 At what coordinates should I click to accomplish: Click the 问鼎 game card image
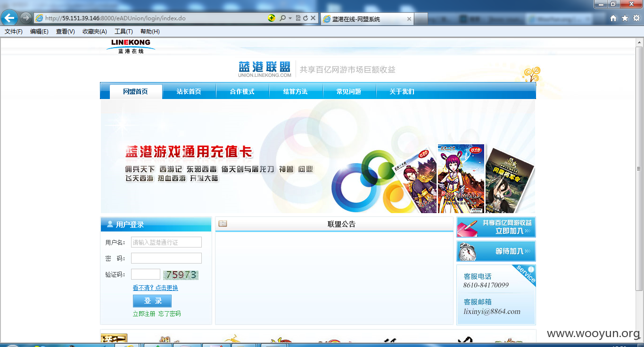pos(509,181)
